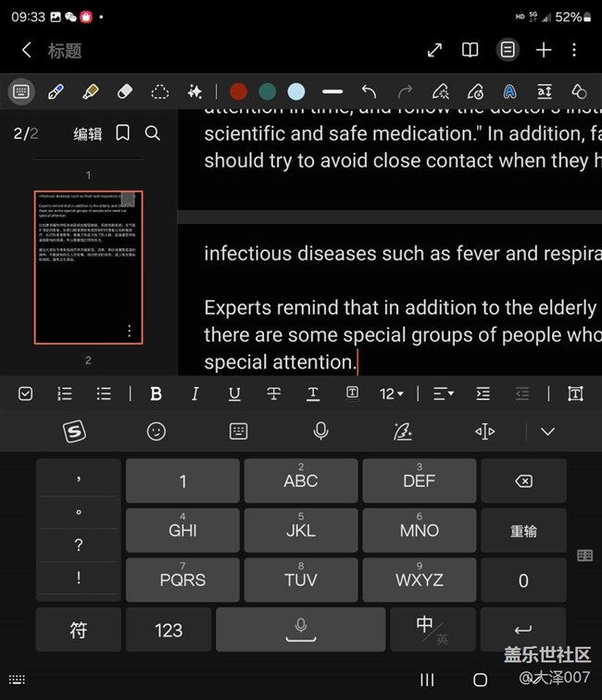The image size is (602, 700).
Task: Choose the Eraser tool
Action: [x=125, y=91]
